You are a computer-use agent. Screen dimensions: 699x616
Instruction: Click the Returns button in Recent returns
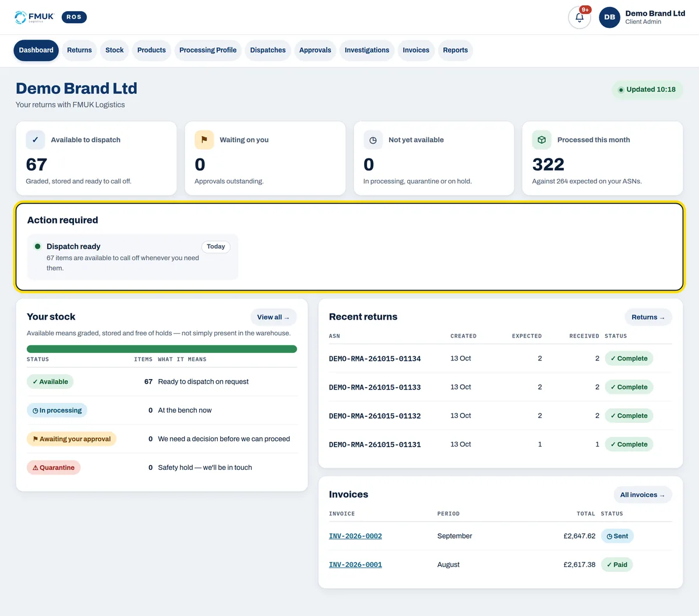pos(648,317)
